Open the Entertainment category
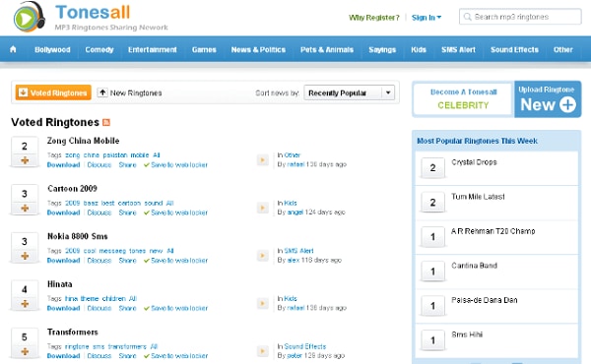The image size is (591, 364). click(x=153, y=50)
